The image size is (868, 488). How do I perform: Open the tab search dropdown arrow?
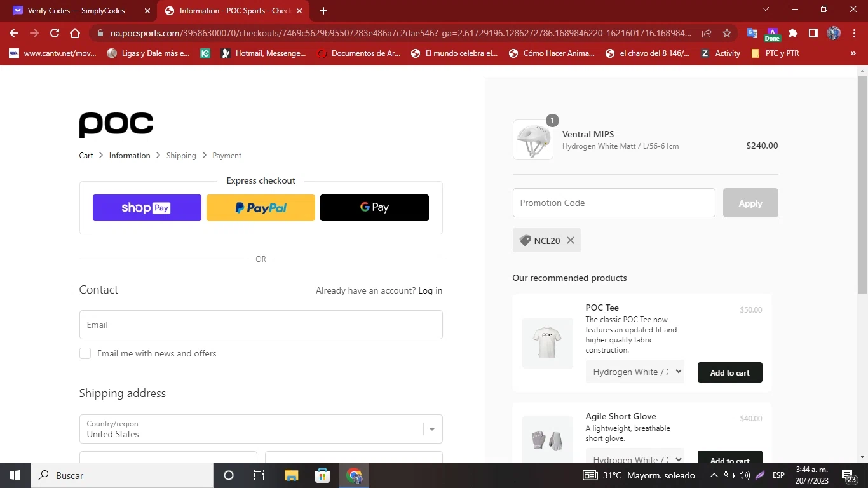[x=766, y=10]
